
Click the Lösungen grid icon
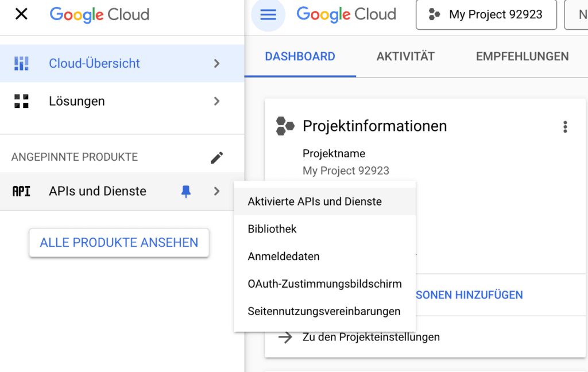21,101
